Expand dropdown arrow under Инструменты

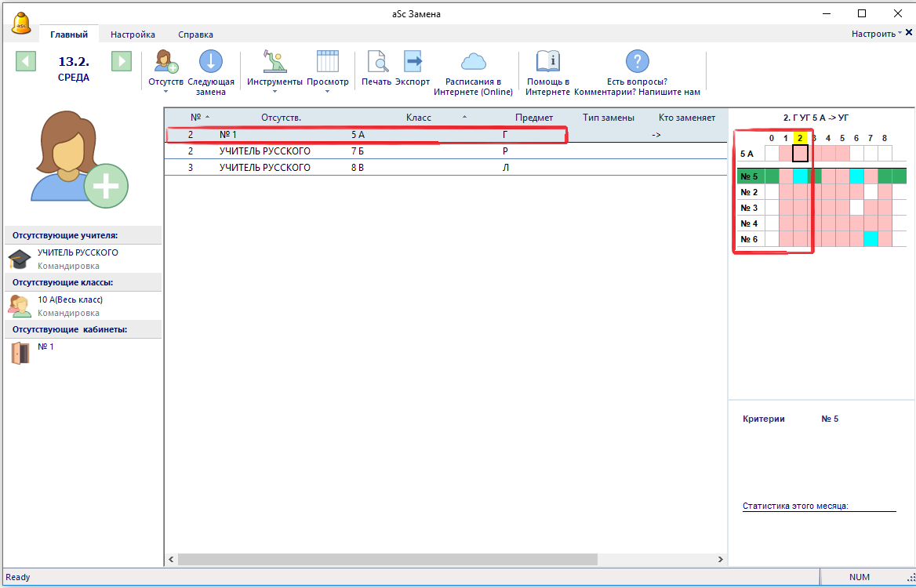tap(274, 92)
